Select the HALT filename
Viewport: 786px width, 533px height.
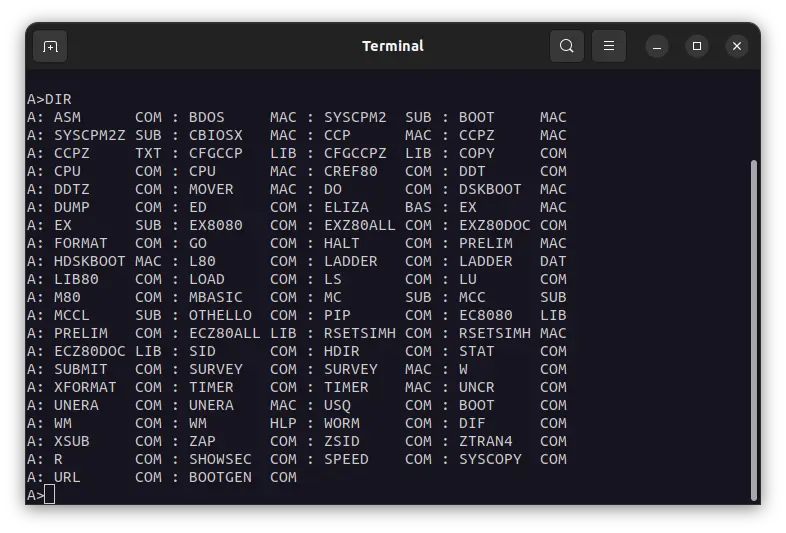click(x=341, y=244)
